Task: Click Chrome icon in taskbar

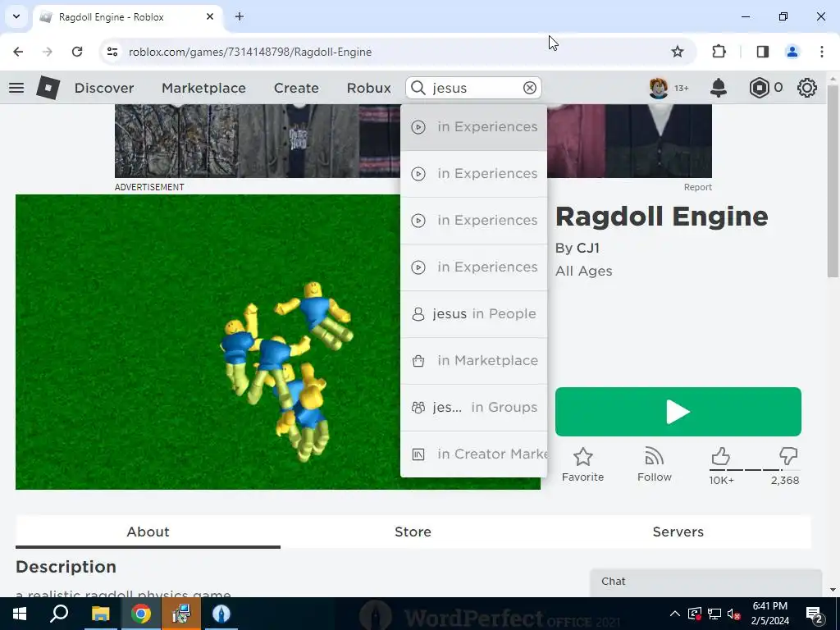Action: (x=141, y=614)
